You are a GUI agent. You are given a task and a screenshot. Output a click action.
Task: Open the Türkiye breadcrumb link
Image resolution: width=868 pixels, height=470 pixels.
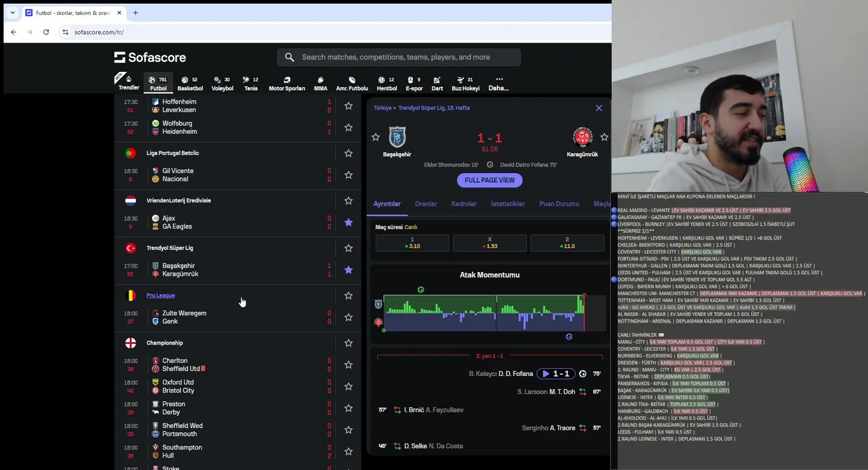pyautogui.click(x=382, y=108)
